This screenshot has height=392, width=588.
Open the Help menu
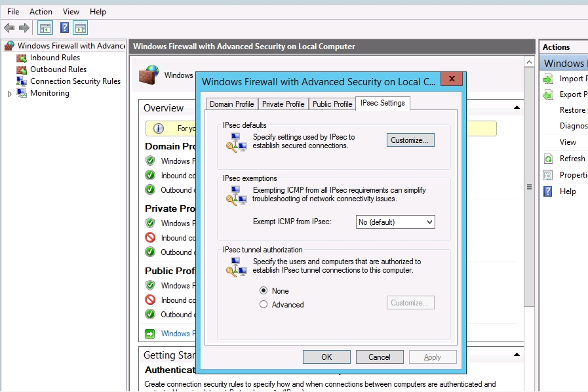[98, 12]
